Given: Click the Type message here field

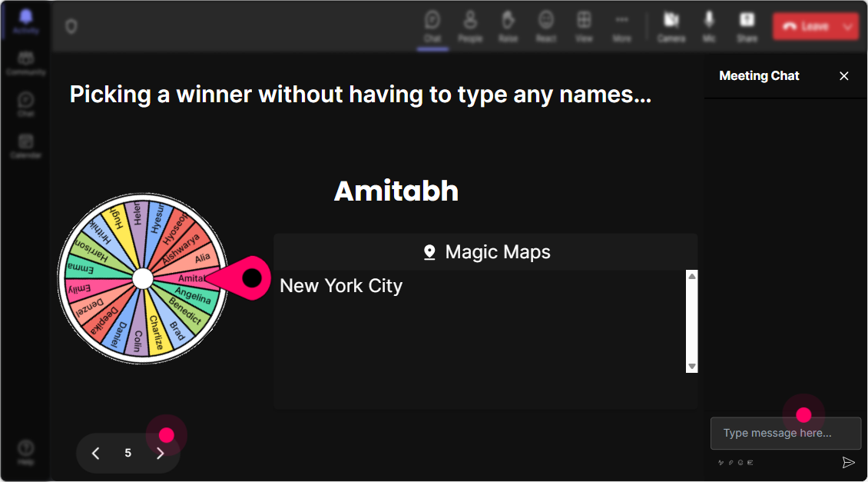Looking at the screenshot, I should click(x=786, y=434).
